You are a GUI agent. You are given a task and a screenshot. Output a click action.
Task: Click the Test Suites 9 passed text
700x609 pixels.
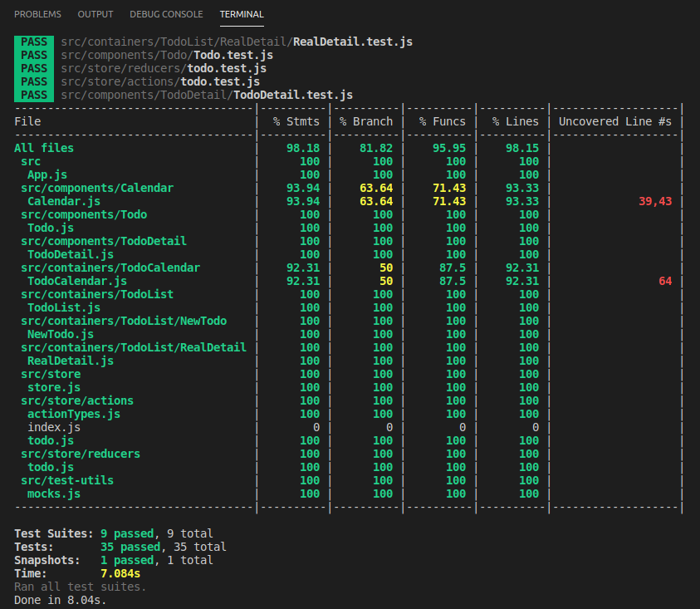coord(127,534)
